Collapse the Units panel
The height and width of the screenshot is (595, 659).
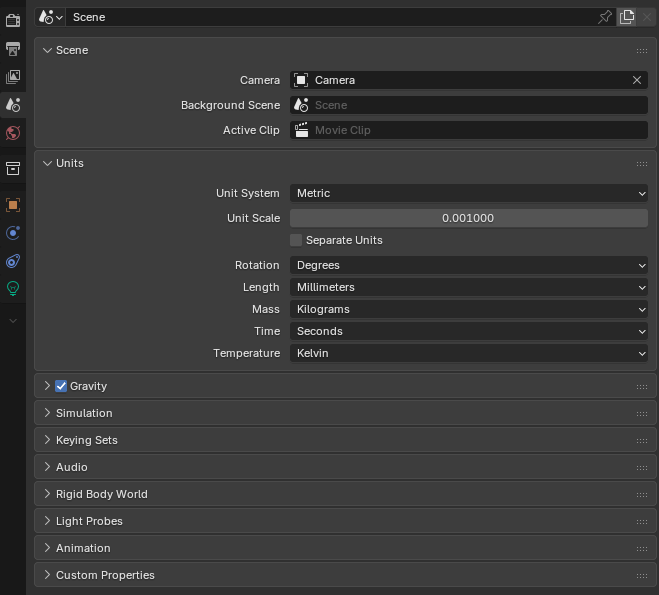69,163
